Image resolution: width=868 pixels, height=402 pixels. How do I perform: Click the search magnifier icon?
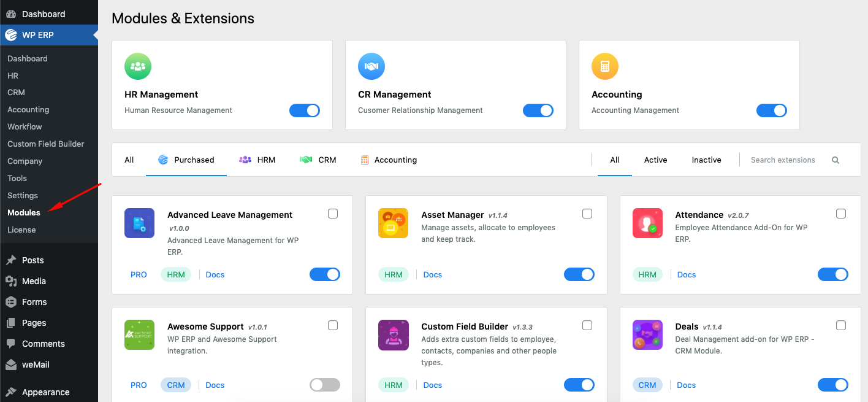point(836,160)
